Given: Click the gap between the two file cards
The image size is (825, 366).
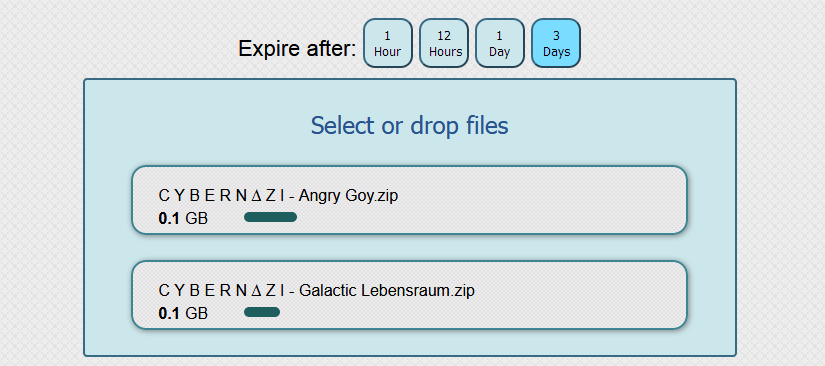Looking at the screenshot, I should pyautogui.click(x=409, y=248).
